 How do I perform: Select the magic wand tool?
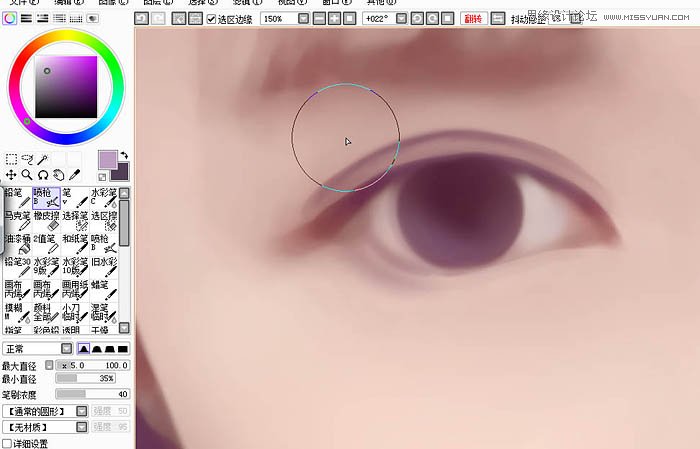click(43, 159)
